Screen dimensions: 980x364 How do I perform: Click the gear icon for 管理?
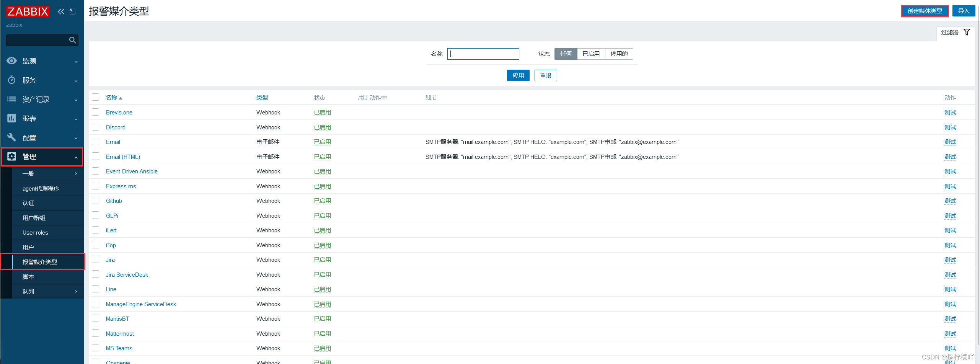(x=12, y=157)
